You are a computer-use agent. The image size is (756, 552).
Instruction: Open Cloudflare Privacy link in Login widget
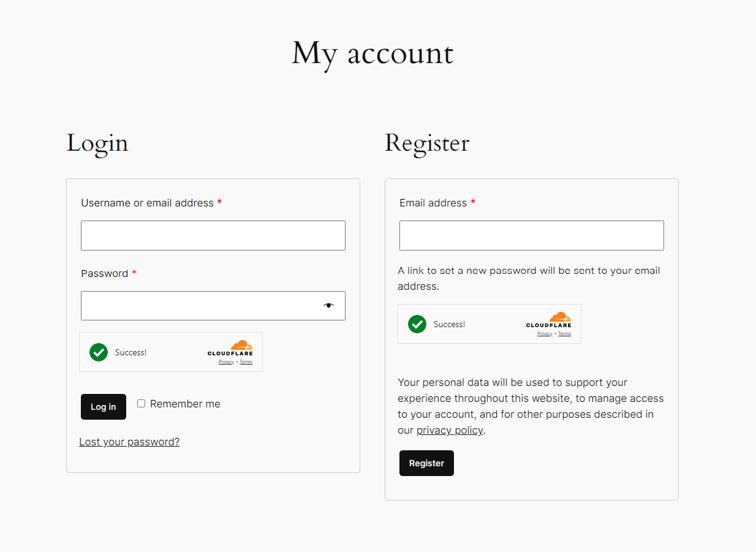point(226,362)
